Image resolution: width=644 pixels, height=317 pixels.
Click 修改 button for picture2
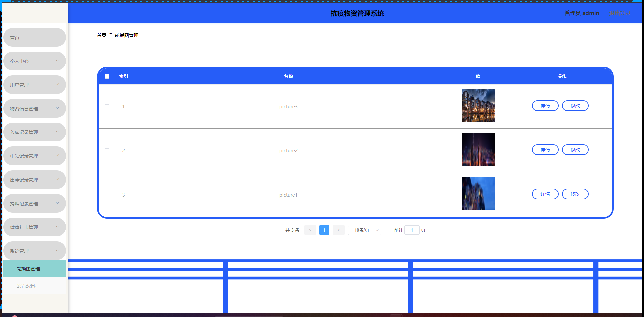pyautogui.click(x=575, y=150)
